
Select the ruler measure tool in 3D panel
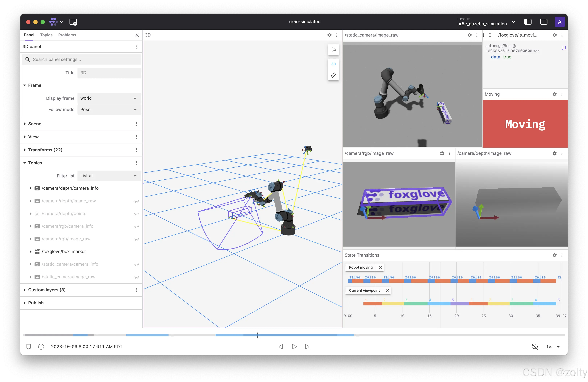pos(333,75)
